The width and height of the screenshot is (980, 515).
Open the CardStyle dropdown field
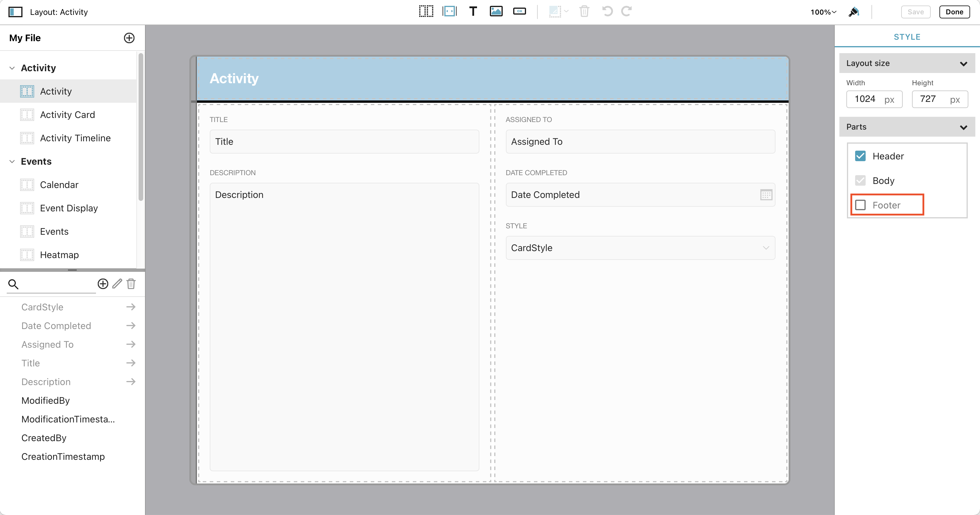(640, 248)
